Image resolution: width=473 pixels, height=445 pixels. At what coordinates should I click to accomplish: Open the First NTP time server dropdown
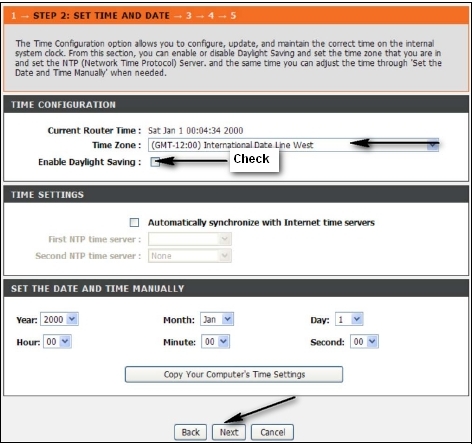[190, 239]
